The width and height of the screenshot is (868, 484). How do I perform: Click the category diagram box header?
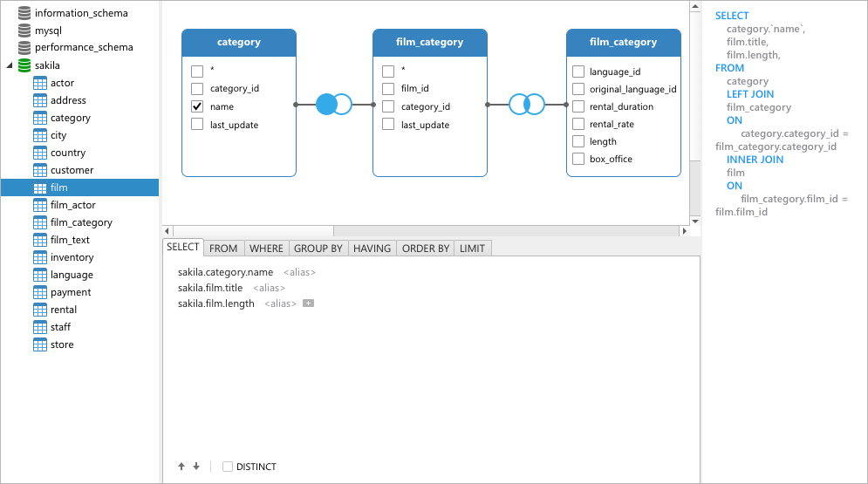point(239,43)
